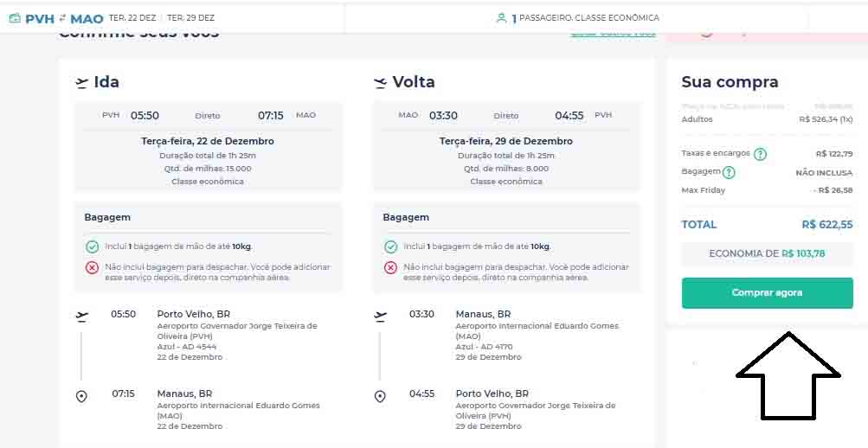Click the ECONOMIA DE R$ 103,78 banner

[767, 253]
